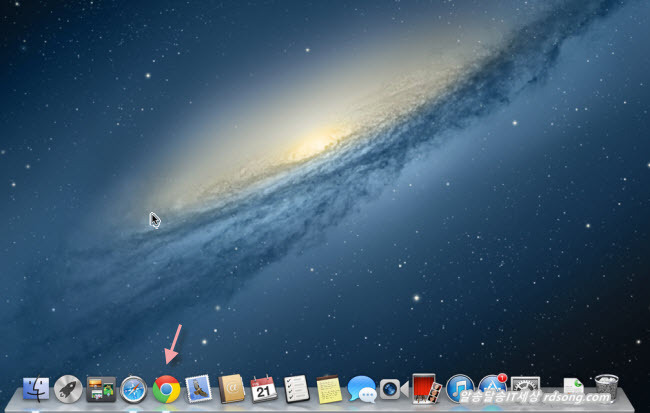Viewport: 650px width, 413px height.
Task: Open Calendar showing date 21
Action: pyautogui.click(x=263, y=390)
